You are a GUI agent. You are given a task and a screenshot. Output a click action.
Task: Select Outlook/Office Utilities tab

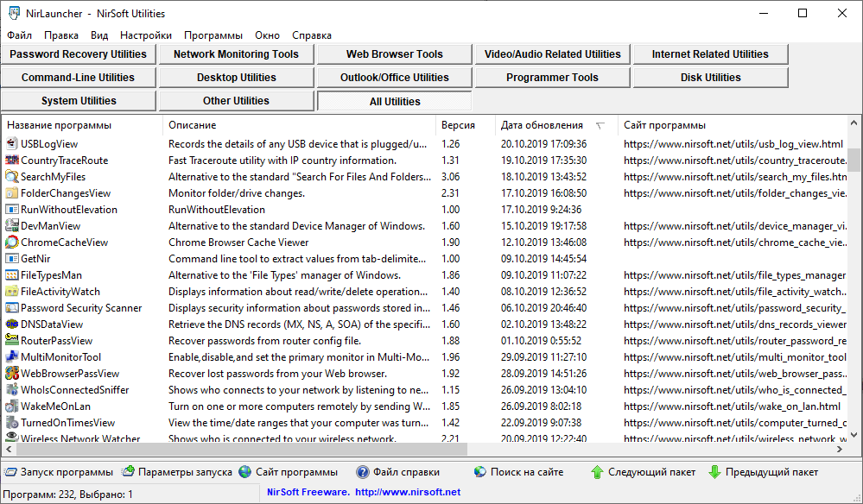click(394, 78)
